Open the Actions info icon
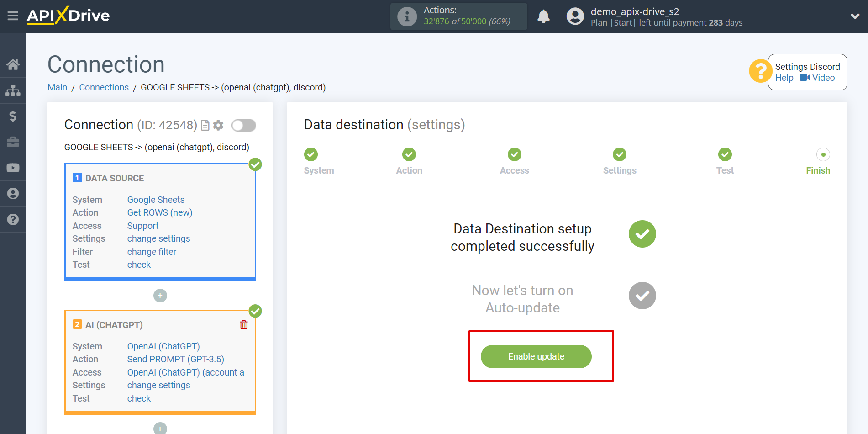 tap(407, 16)
